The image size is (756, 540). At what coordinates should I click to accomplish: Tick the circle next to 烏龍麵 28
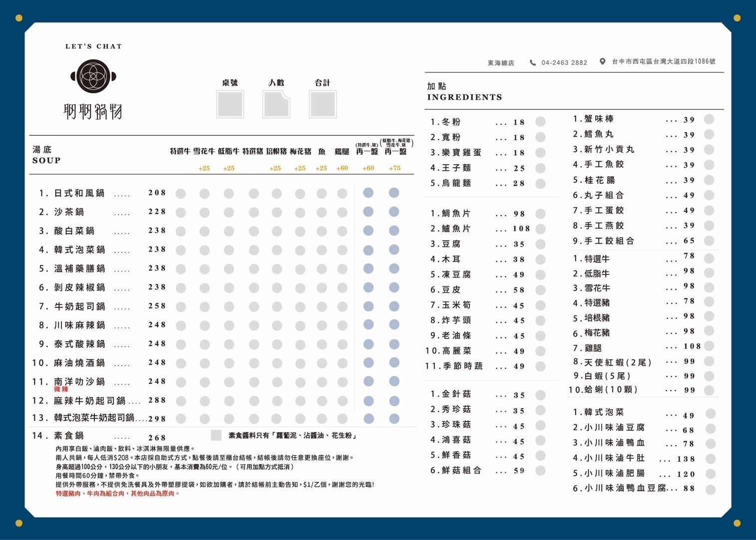point(540,184)
